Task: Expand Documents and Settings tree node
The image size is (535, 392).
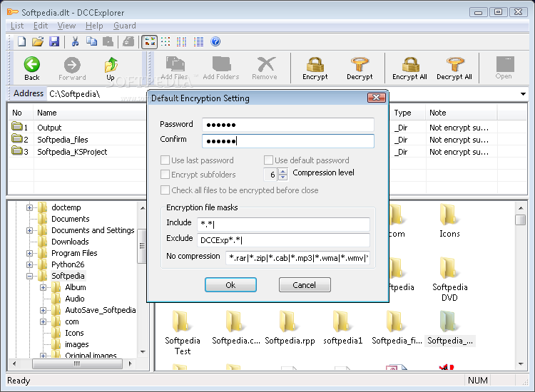Action: coord(30,230)
